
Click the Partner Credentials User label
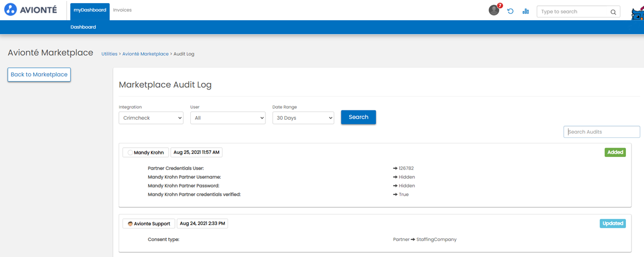coord(176,168)
